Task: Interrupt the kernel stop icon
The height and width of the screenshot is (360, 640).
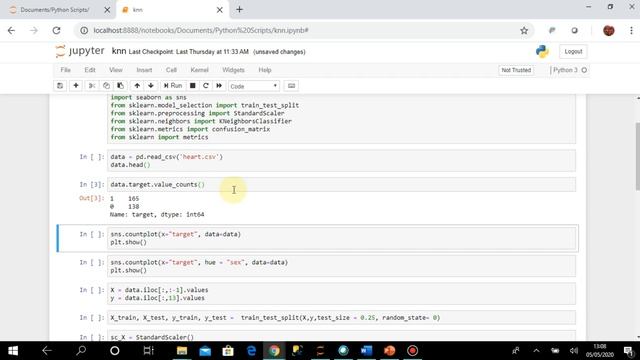Action: [193, 86]
